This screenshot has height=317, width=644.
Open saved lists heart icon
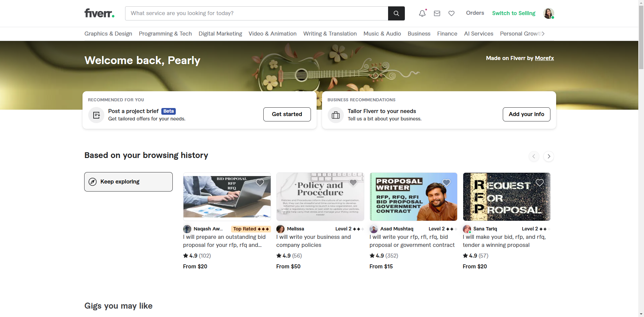[451, 13]
